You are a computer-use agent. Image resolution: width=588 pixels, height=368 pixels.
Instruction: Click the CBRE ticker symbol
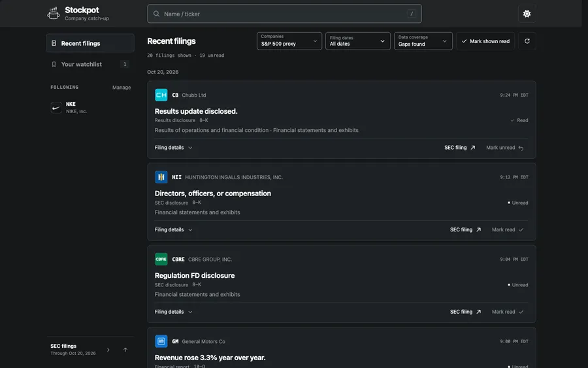pyautogui.click(x=178, y=259)
